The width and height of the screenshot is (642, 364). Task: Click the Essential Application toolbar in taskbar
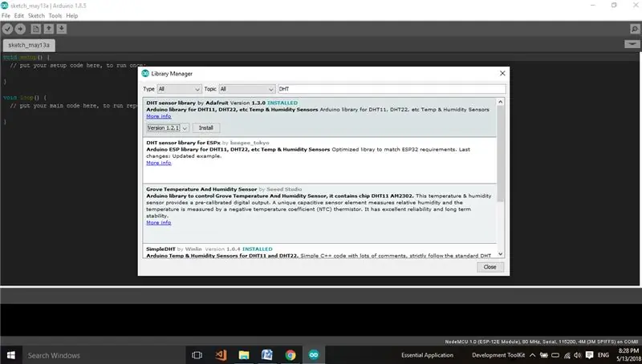(427, 355)
